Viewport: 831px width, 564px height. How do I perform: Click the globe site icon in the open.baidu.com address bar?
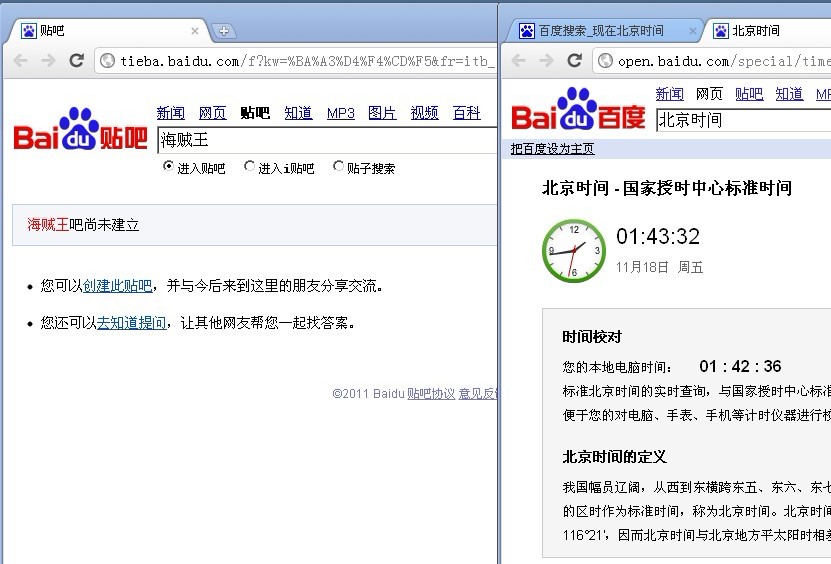coord(605,61)
